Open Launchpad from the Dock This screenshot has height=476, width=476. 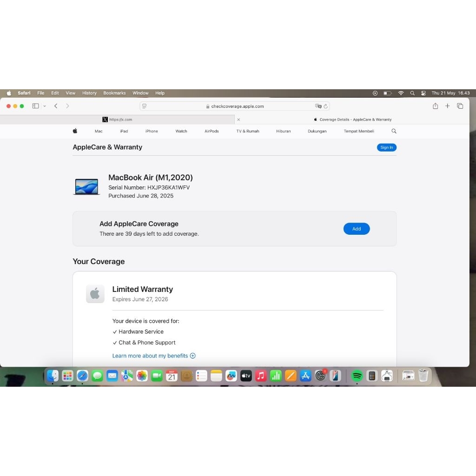[x=67, y=376]
